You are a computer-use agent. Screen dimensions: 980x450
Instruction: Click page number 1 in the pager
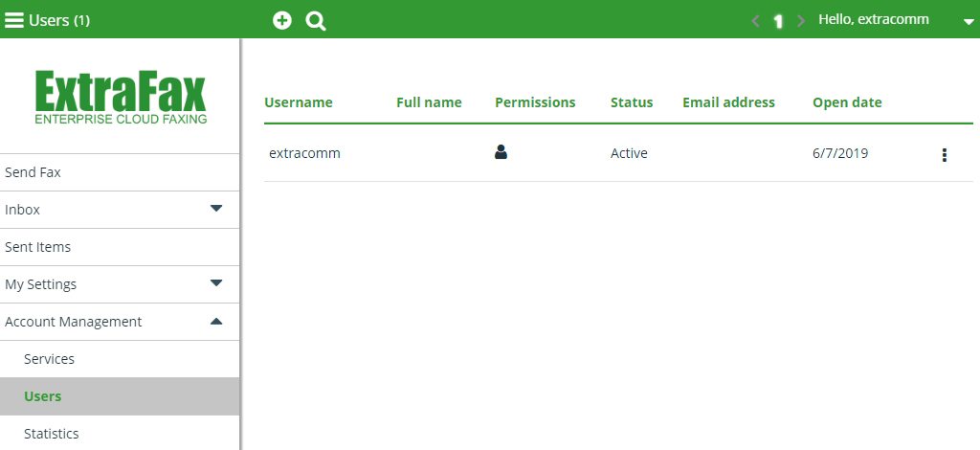778,21
